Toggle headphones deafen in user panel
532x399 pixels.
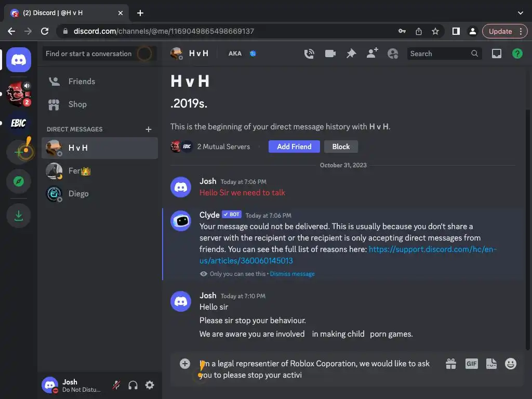(133, 385)
